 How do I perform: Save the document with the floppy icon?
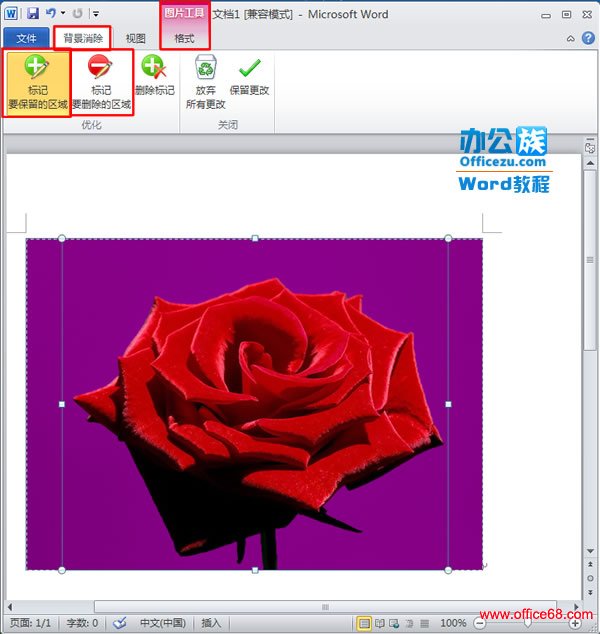point(33,14)
